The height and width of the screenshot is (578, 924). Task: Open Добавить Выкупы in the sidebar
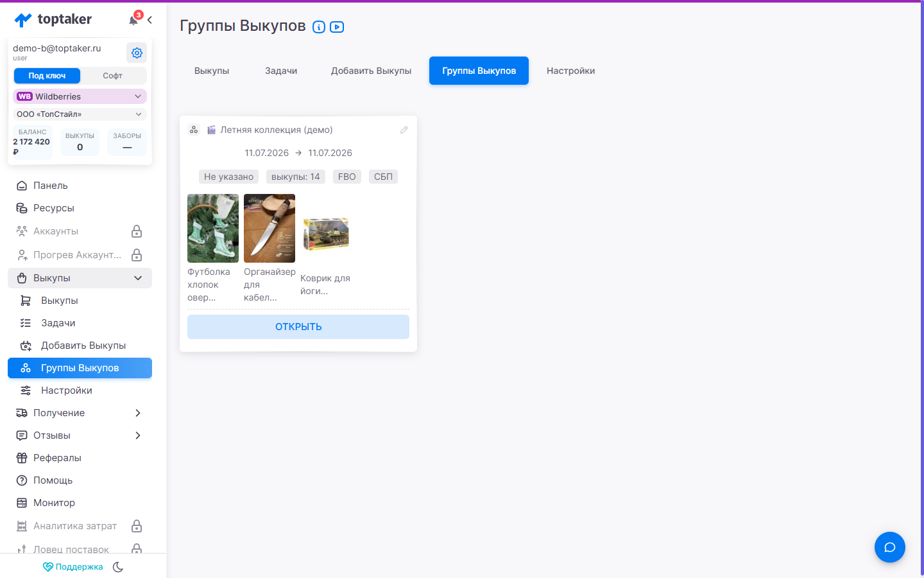tap(80, 346)
